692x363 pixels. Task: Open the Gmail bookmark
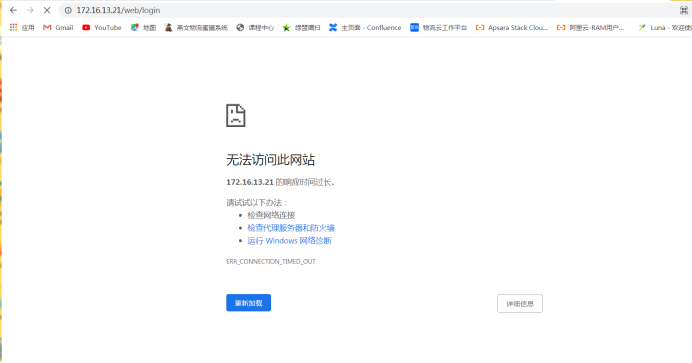[58, 27]
